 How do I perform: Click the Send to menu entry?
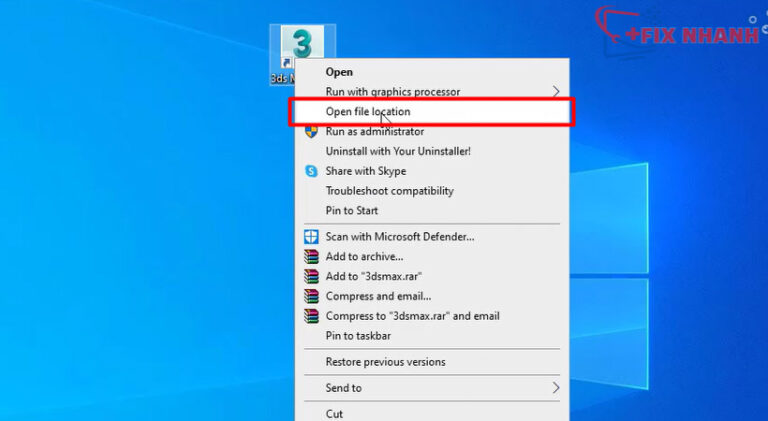tap(432, 388)
